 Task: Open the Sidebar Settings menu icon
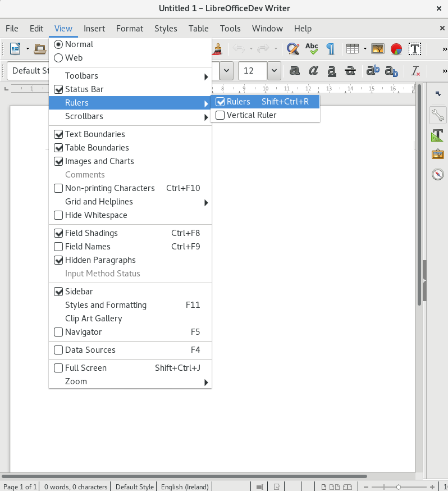(x=438, y=93)
